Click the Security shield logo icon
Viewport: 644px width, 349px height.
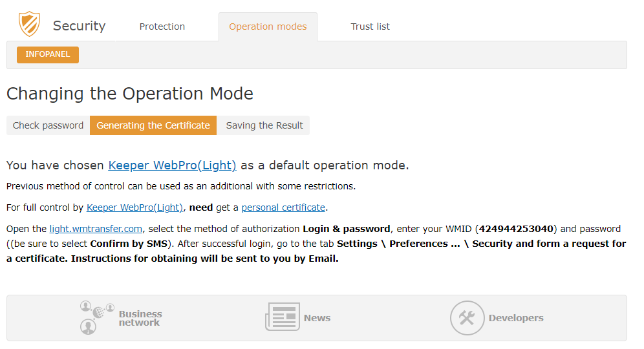[x=29, y=24]
